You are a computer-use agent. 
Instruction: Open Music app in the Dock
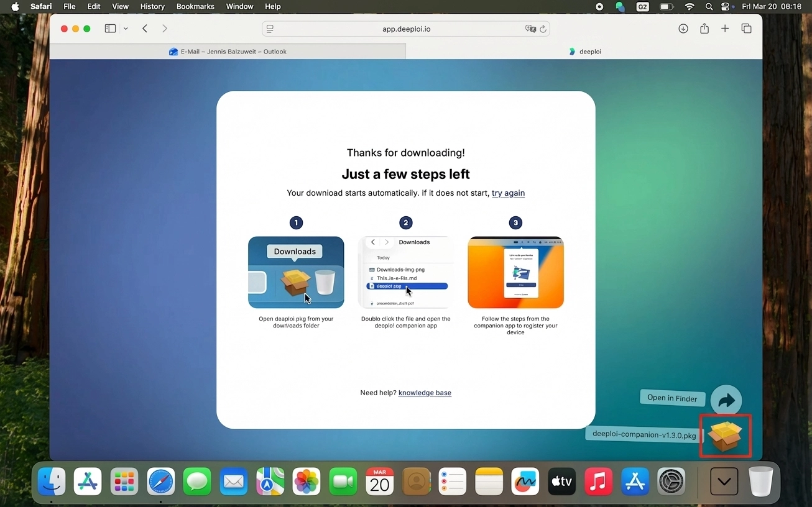tap(598, 482)
